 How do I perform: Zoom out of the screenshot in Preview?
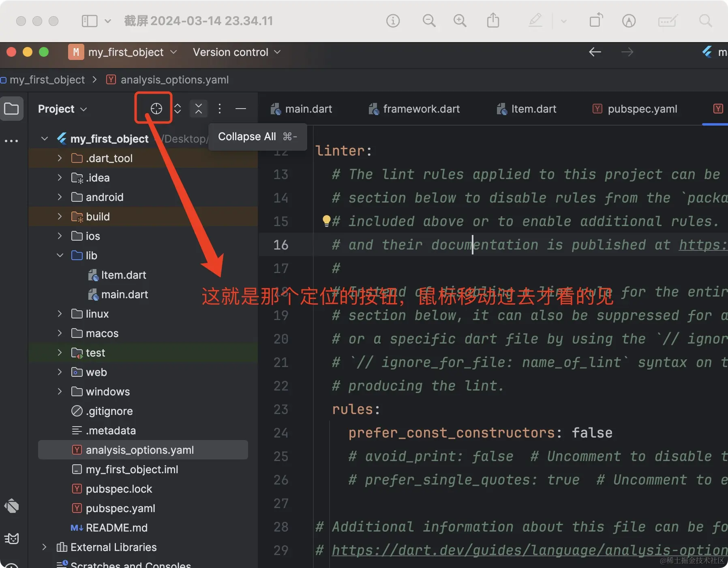[x=429, y=21]
